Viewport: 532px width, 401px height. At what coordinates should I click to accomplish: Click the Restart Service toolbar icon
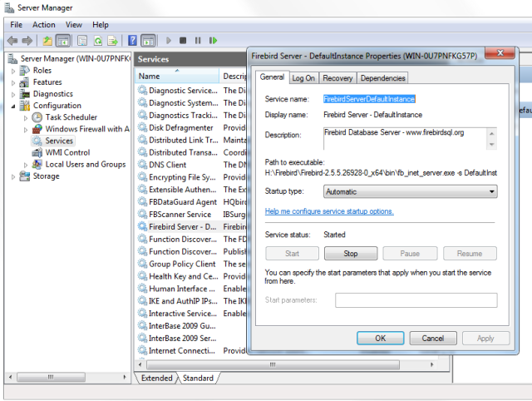coord(213,41)
